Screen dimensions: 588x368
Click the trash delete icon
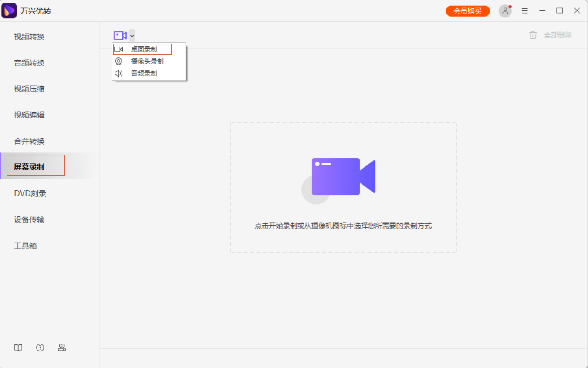pos(533,35)
